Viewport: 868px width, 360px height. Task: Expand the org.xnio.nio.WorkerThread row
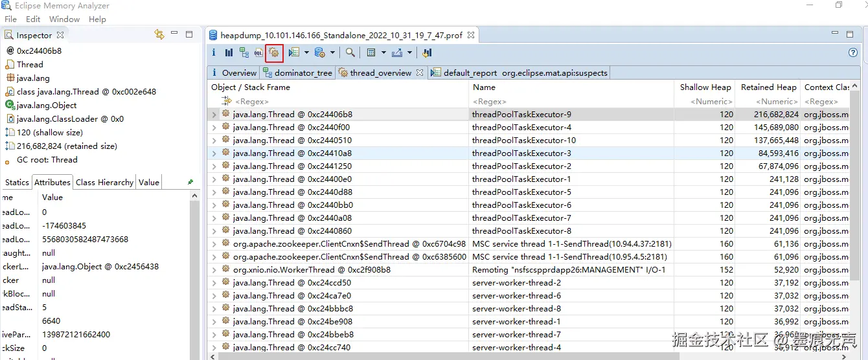[214, 270]
